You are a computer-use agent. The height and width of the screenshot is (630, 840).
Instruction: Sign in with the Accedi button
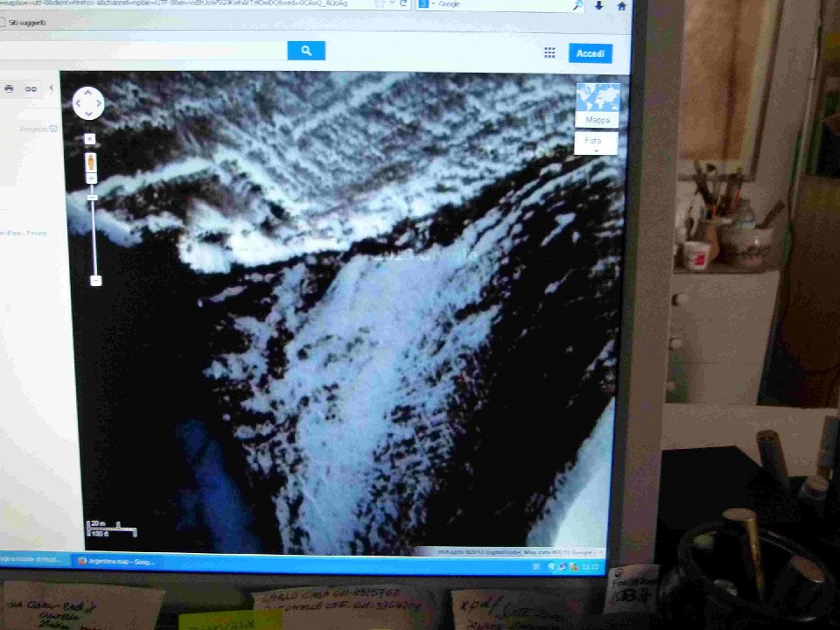click(x=591, y=53)
